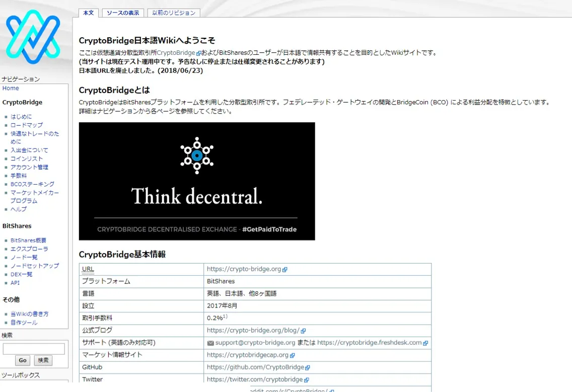Open BitShares概要 sidebar link
The image size is (572, 392).
(x=29, y=241)
